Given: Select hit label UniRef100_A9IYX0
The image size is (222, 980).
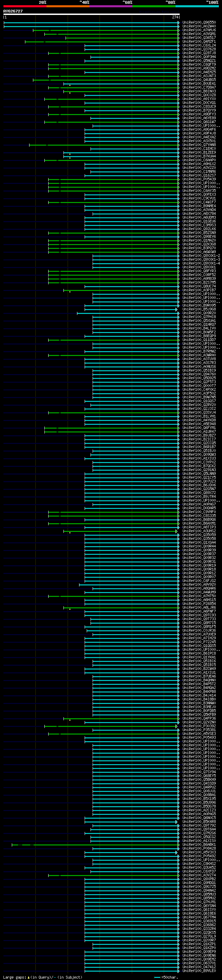Looking at the screenshot, I should [x=199, y=99].
